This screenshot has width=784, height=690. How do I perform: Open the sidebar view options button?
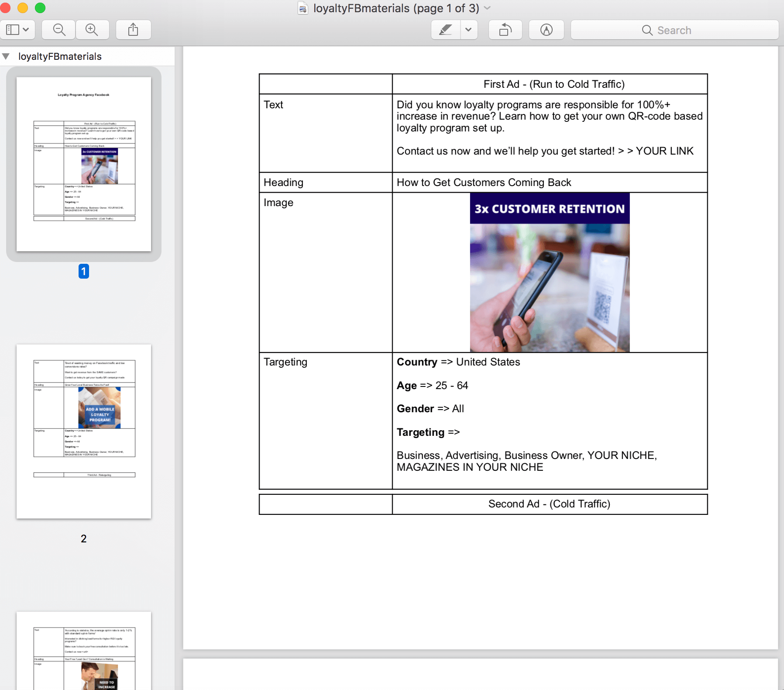[18, 30]
